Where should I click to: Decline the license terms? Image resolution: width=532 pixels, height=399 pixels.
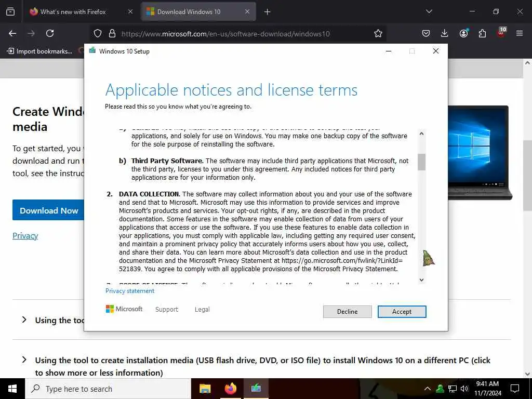point(347,312)
